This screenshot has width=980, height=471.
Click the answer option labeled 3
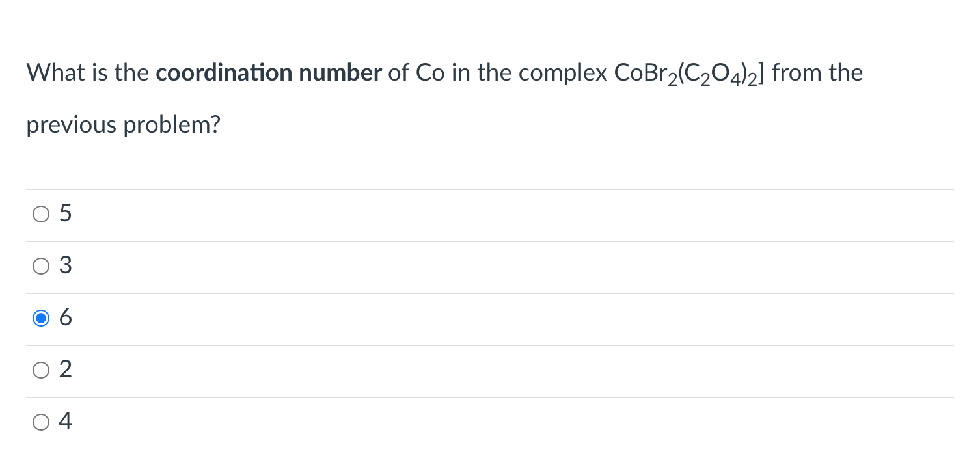(x=65, y=265)
